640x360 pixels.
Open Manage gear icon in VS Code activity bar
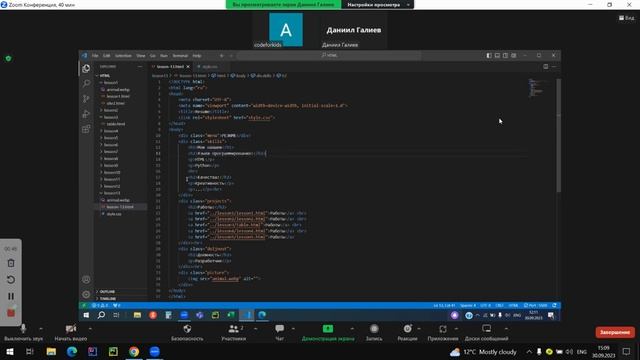[86, 294]
